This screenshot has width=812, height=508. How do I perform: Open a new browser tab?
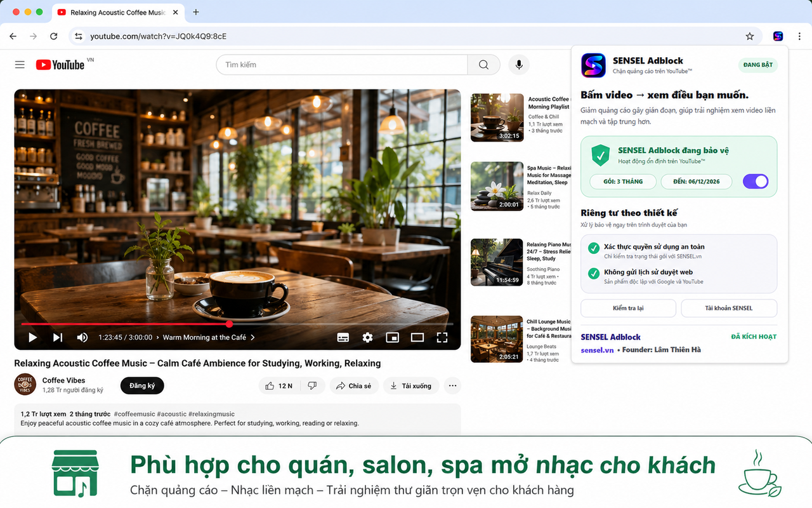tap(195, 12)
